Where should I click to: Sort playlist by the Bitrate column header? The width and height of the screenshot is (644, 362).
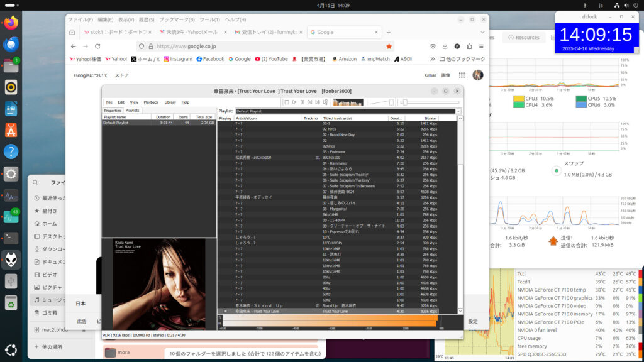[x=430, y=118]
